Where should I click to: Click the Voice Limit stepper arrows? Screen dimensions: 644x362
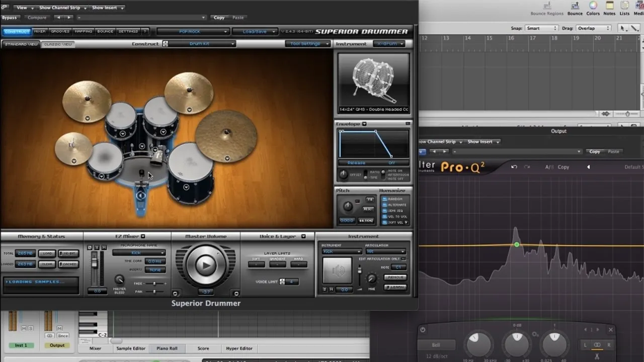tap(282, 282)
